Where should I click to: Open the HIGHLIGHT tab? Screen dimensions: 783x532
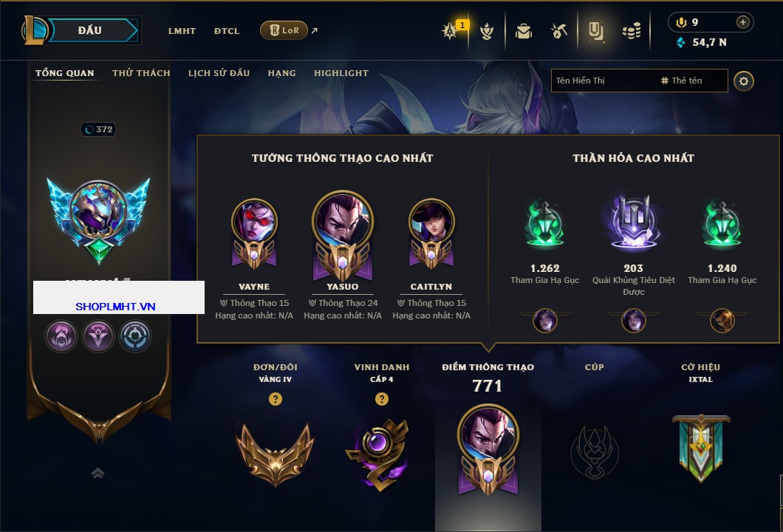point(341,73)
